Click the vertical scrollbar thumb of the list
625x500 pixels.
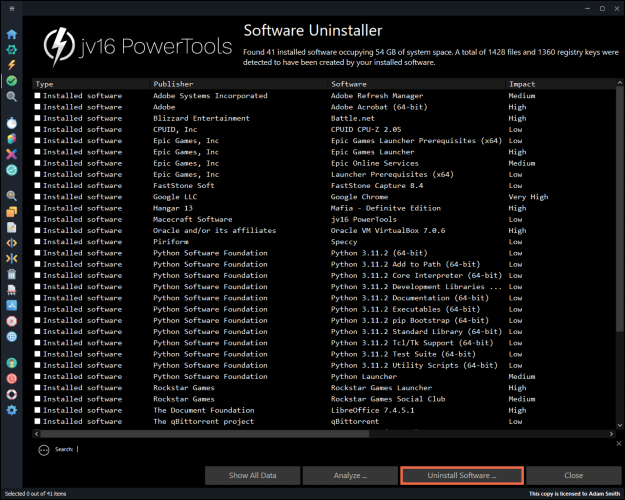click(x=619, y=209)
